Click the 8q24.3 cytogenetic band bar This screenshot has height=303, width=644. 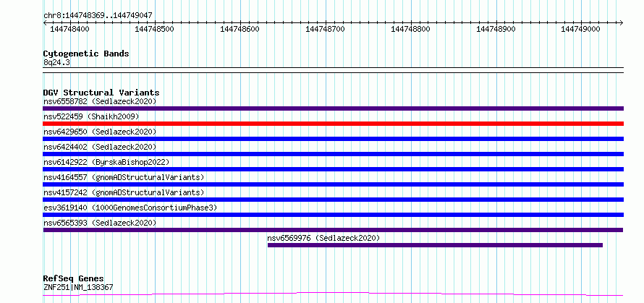333,70
